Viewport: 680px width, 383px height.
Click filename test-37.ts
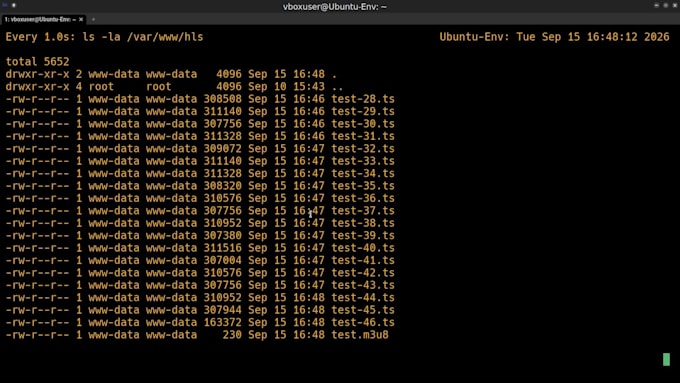pyautogui.click(x=363, y=211)
